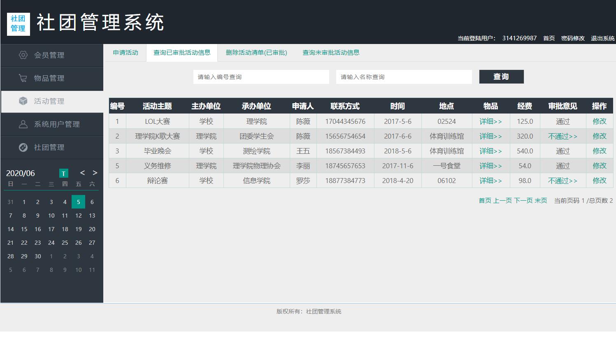Image resolution: width=616 pixels, height=364 pixels.
Task: Open 密码修改 in the top bar
Action: [x=573, y=38]
